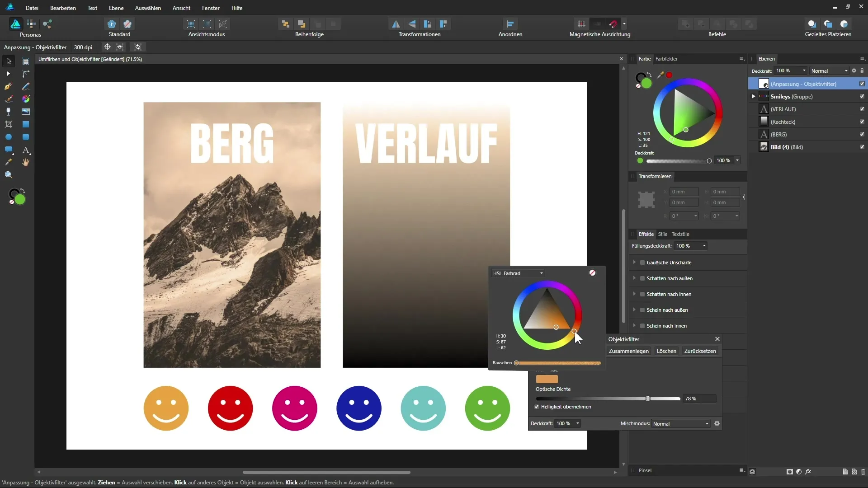The width and height of the screenshot is (868, 488).
Task: Click the delete layer trash icon
Action: tap(863, 471)
